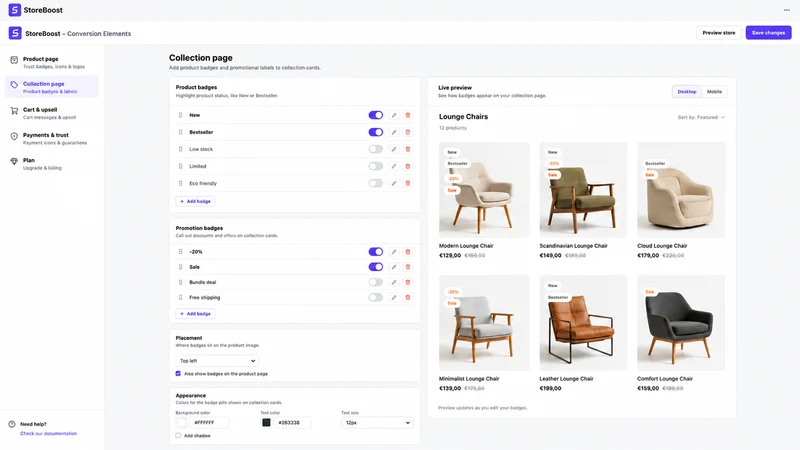Click the StoreBoost logo in header
The image size is (800, 450).
click(x=15, y=10)
